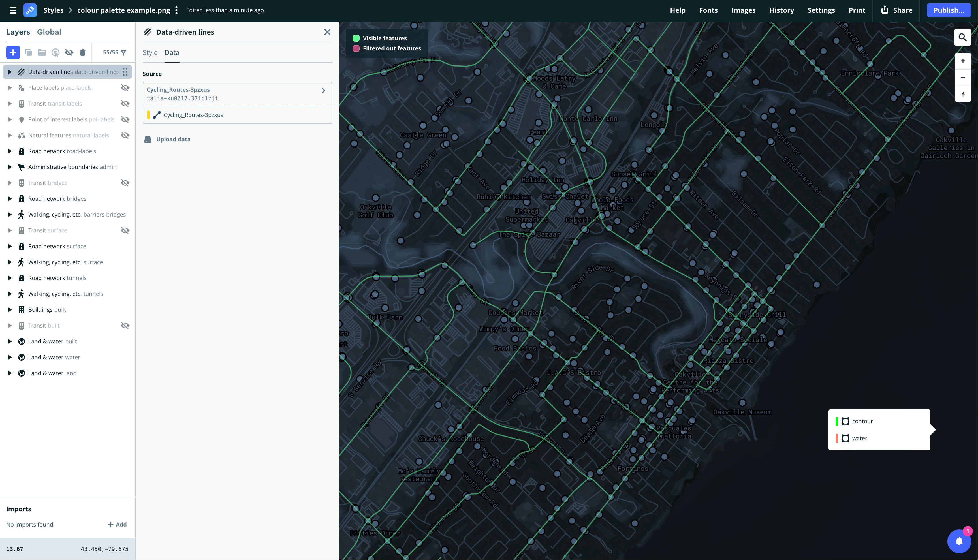Zoom in using the plus control on map
978x560 pixels.
[x=963, y=61]
